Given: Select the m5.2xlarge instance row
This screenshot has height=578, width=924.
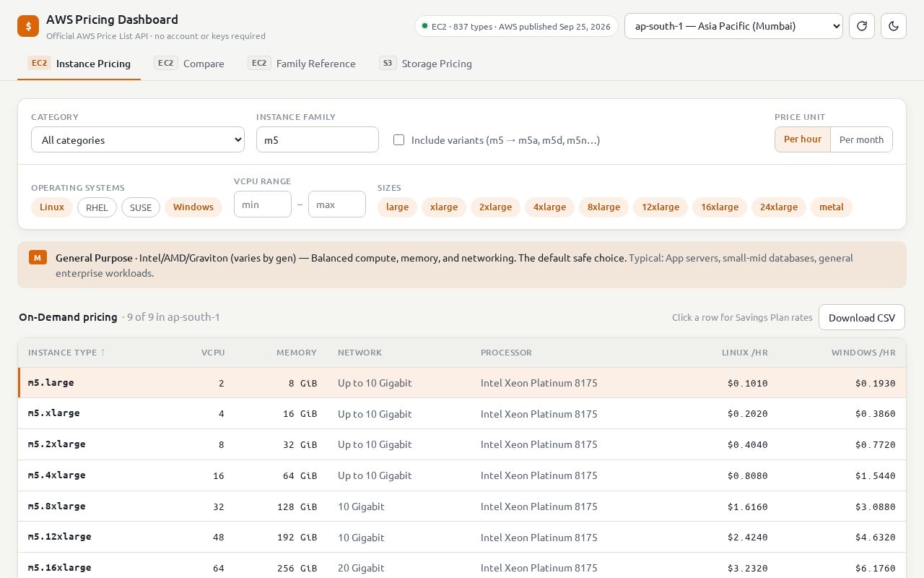Looking at the screenshot, I should point(462,444).
